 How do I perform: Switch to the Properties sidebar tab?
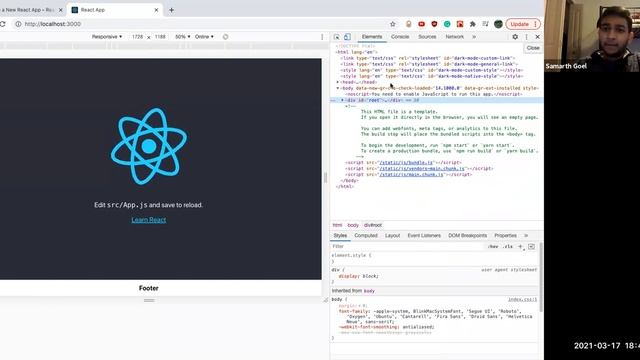505,236
